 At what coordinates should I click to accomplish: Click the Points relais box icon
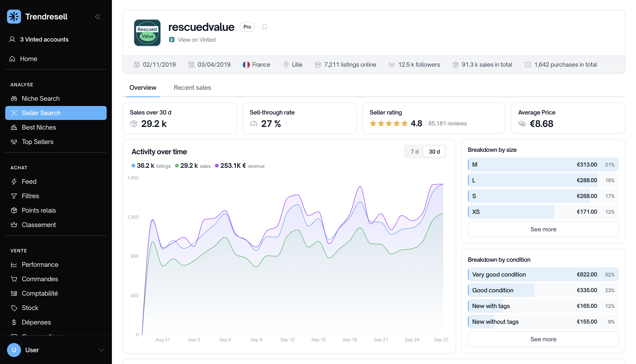point(14,210)
